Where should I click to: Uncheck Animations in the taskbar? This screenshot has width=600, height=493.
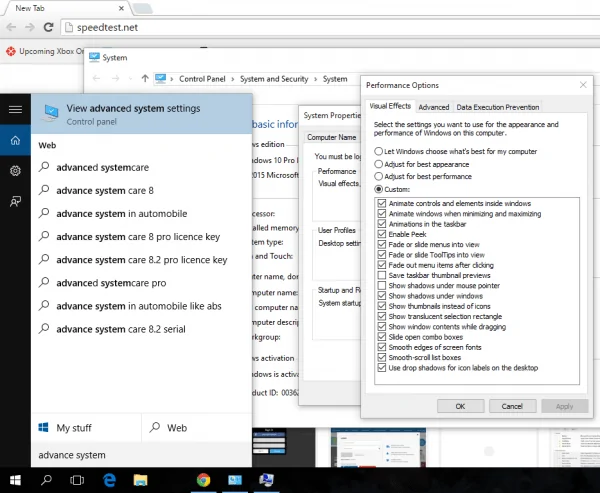pos(382,224)
